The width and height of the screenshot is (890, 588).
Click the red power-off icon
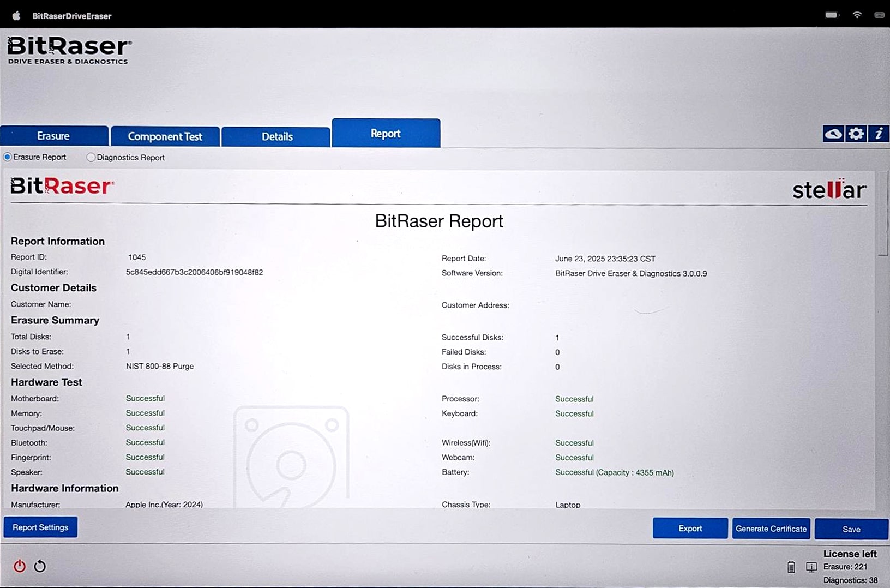click(x=20, y=566)
